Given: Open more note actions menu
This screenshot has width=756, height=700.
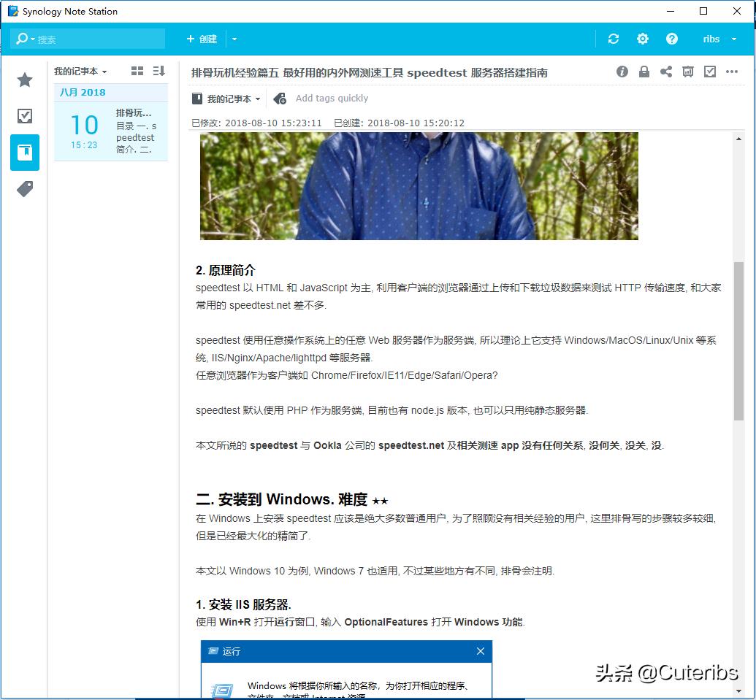Looking at the screenshot, I should [x=733, y=72].
